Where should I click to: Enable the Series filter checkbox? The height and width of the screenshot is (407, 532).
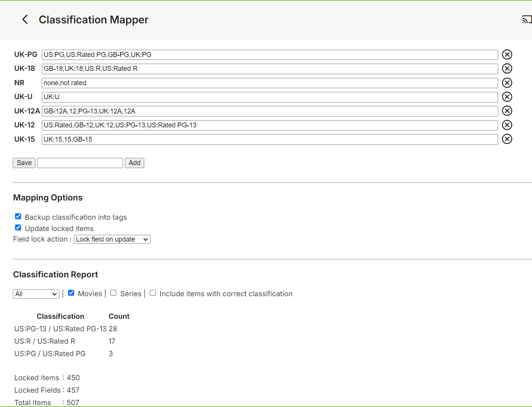113,292
